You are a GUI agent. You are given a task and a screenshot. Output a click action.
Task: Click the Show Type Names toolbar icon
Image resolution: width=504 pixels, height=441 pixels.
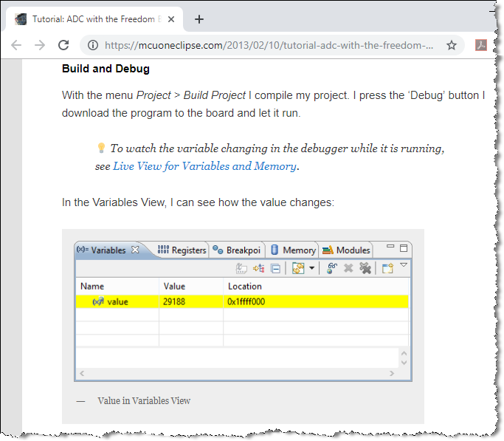coord(241,268)
